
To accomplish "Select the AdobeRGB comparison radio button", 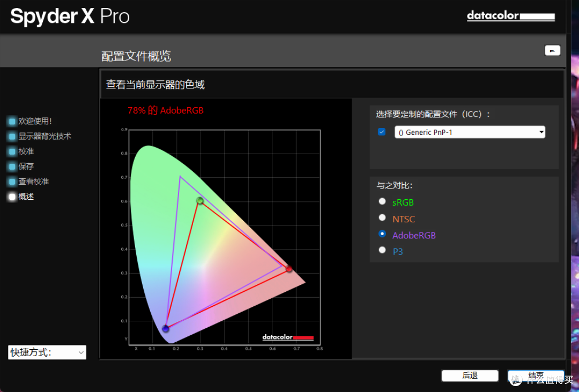I will 382,234.
